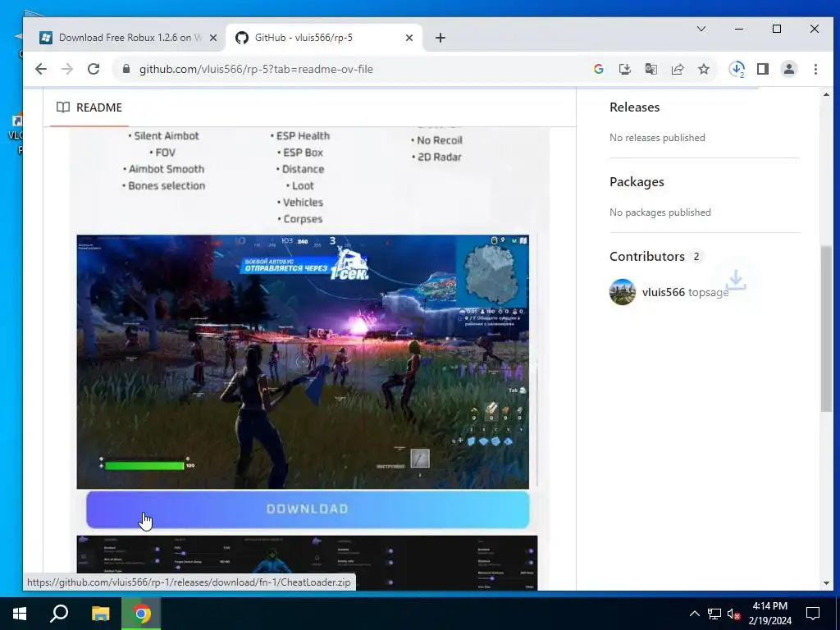
Task: Open the Releases section link
Action: point(634,107)
